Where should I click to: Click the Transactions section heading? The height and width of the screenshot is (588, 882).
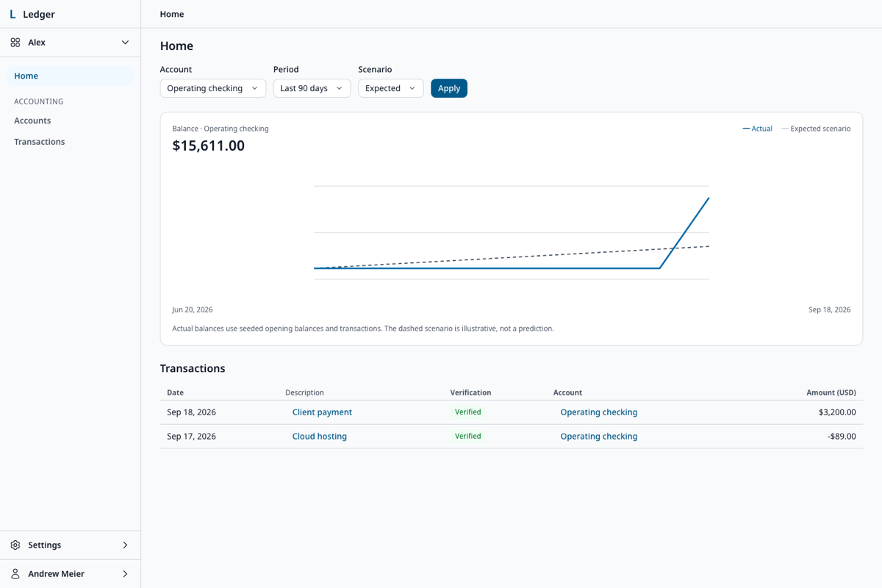pos(193,368)
